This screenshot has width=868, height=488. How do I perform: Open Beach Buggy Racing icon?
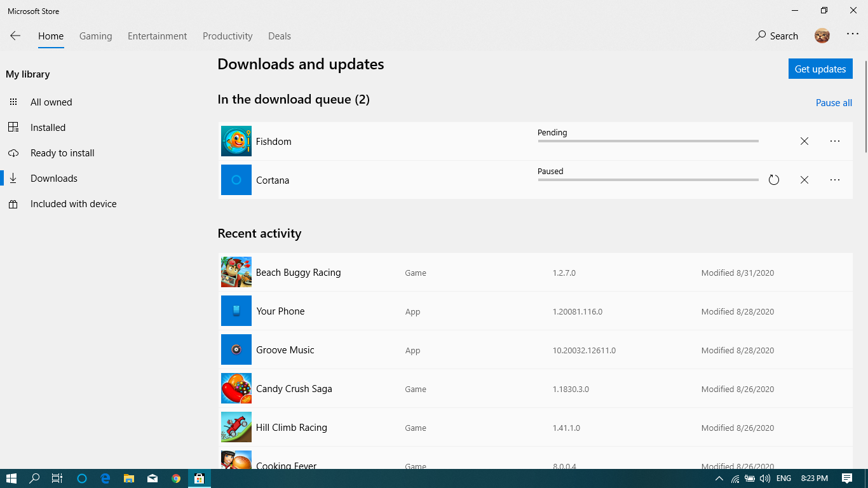pyautogui.click(x=236, y=272)
